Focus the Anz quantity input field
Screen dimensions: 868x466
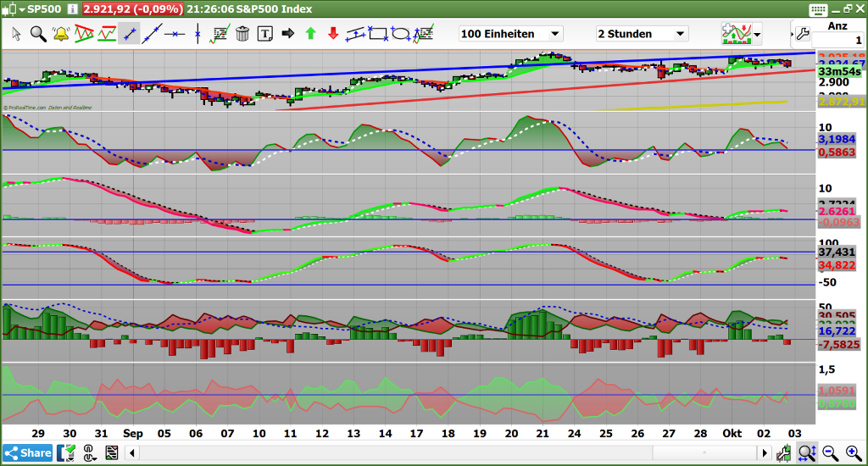pyautogui.click(x=837, y=40)
